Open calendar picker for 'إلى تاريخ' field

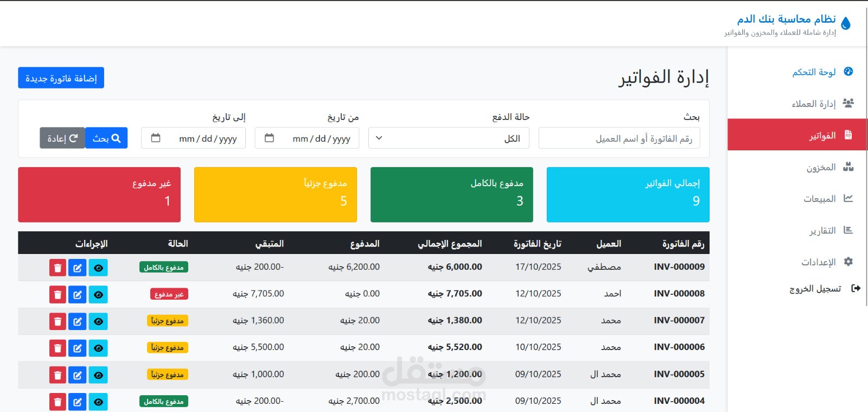[156, 138]
